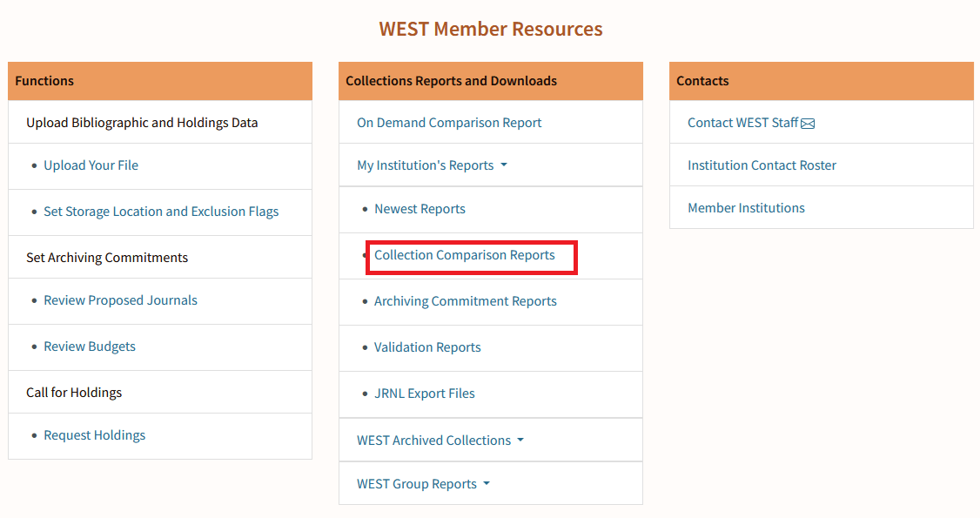Click the Collections Reports and Downloads header
The height and width of the screenshot is (518, 980).
pyautogui.click(x=491, y=81)
